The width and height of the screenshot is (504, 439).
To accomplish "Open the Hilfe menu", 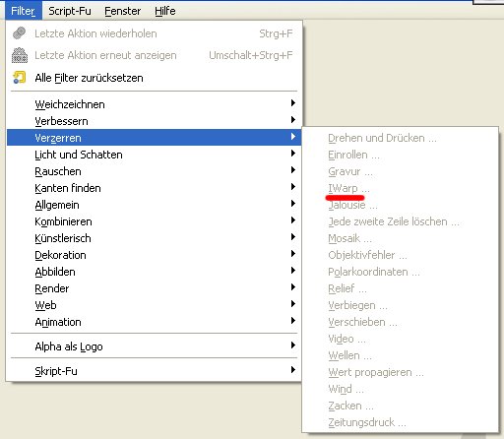I will pos(165,11).
